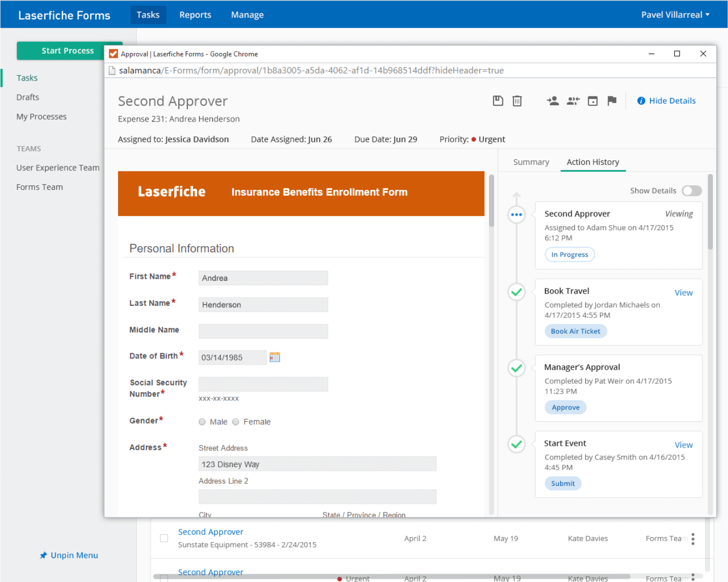The height and width of the screenshot is (582, 728).
Task: Click the Action History panel scrollbar
Action: coord(710,212)
